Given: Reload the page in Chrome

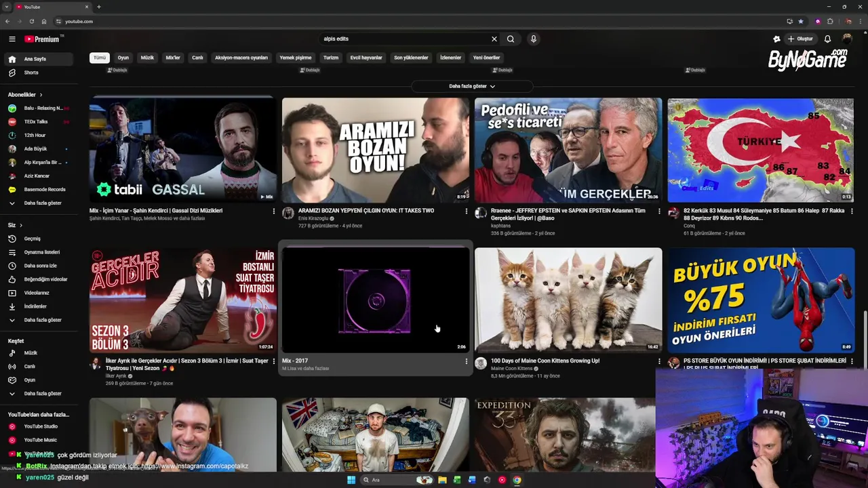Looking at the screenshot, I should pyautogui.click(x=32, y=21).
